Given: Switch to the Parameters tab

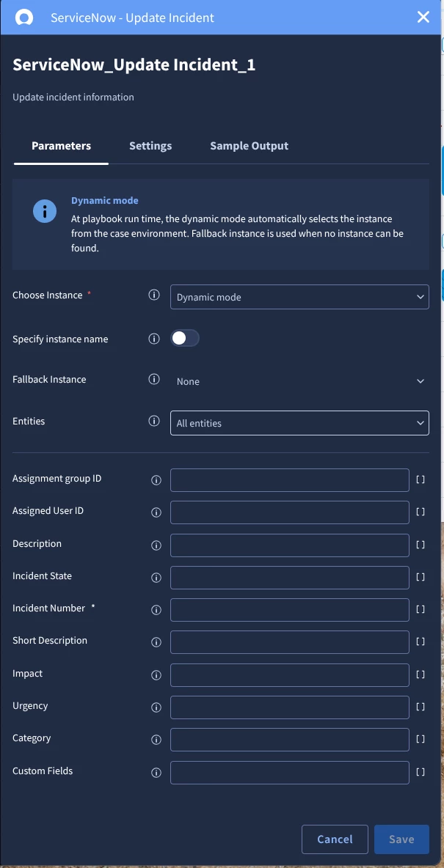Looking at the screenshot, I should coord(61,146).
